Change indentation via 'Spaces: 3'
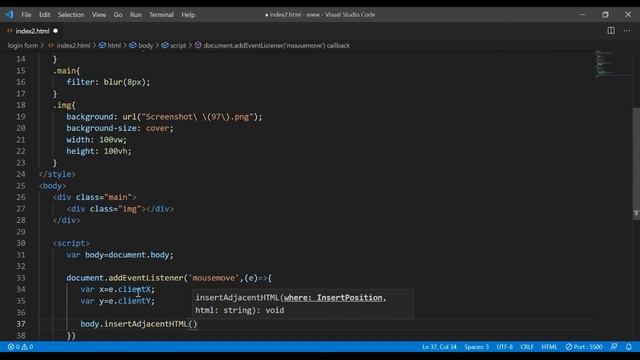 coord(476,347)
